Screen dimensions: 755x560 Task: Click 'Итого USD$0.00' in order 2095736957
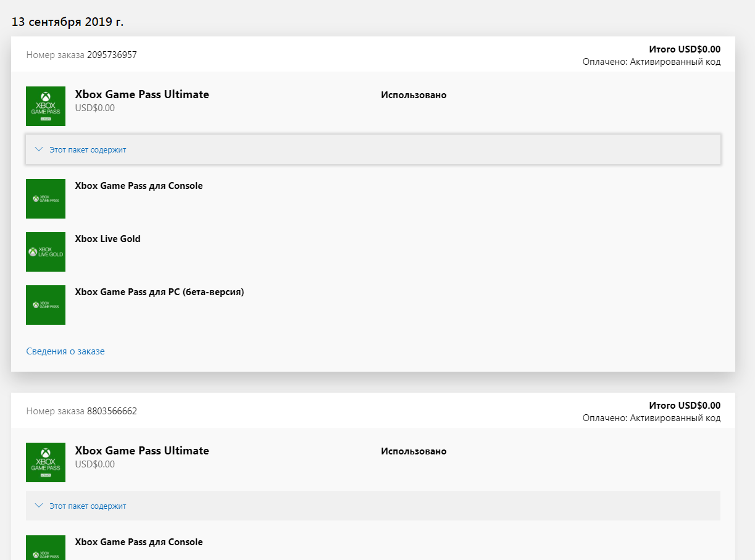pos(685,49)
